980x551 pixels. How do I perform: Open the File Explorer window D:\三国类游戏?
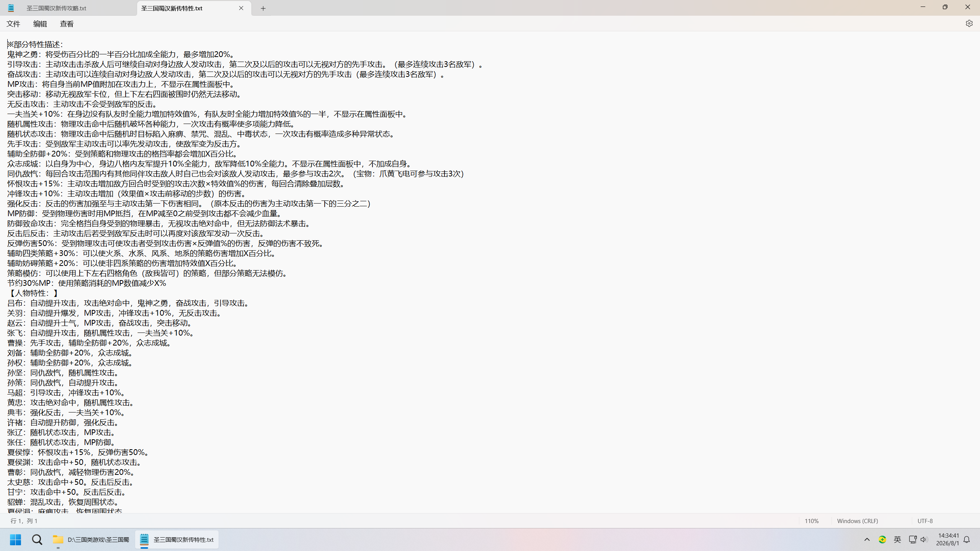coord(91,540)
